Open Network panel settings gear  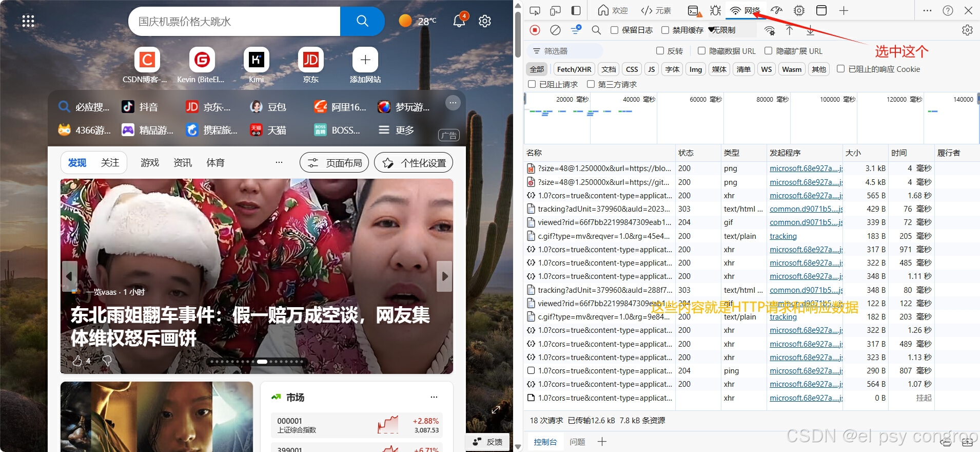click(967, 30)
